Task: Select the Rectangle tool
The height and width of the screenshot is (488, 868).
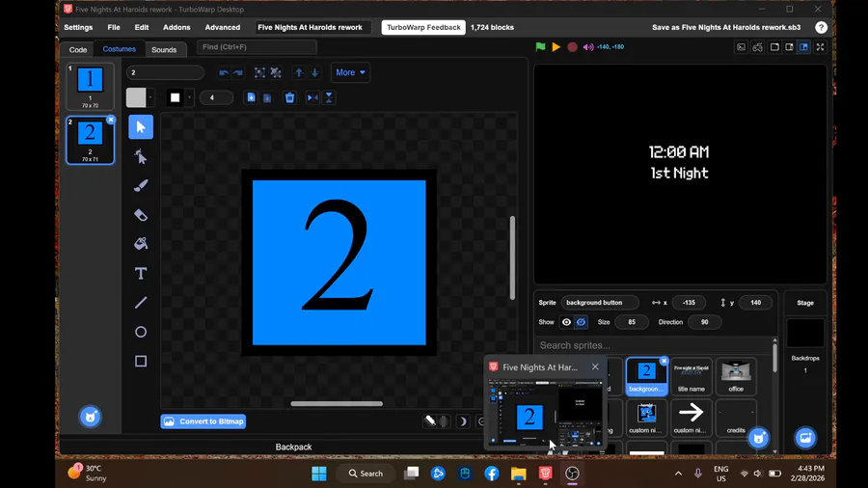Action: point(141,362)
